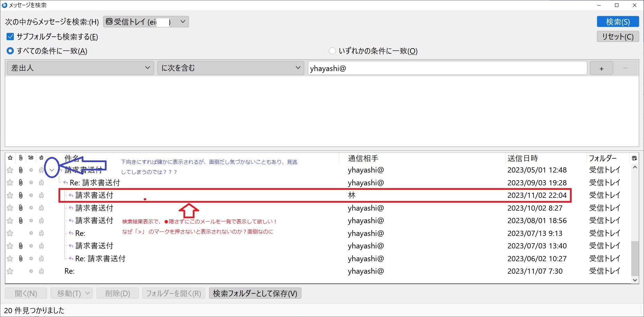This screenshot has width=644, height=317.
Task: Sort by the attachment paperclip column header
Action: pos(21,158)
